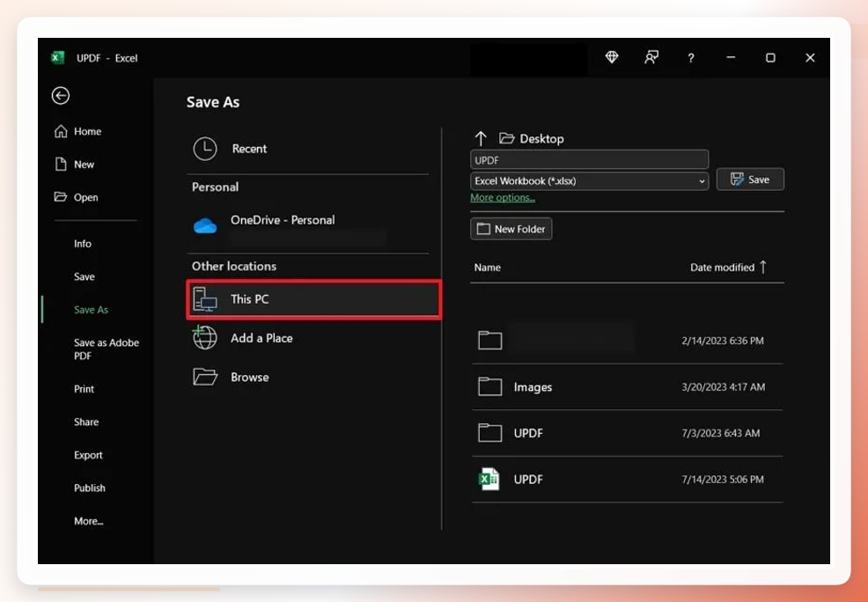Click the date 2/14/2023 6:36 PM

click(723, 341)
